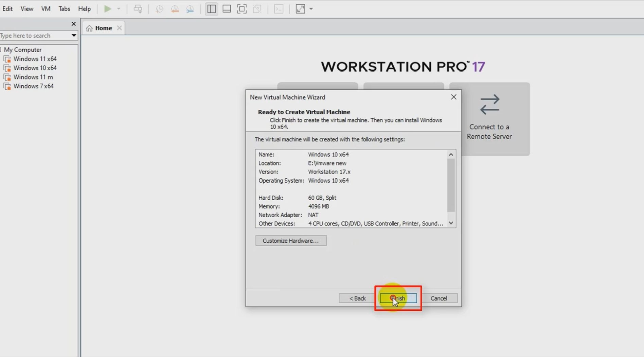Click the Memory value 4096 MB
The image size is (644, 357).
318,206
